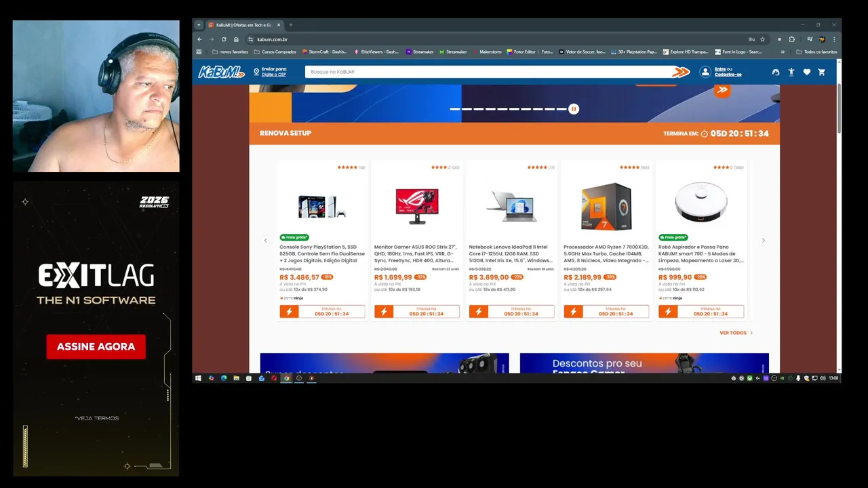
Task: Open 'novos favoritos' bookmark folder
Action: [230, 52]
